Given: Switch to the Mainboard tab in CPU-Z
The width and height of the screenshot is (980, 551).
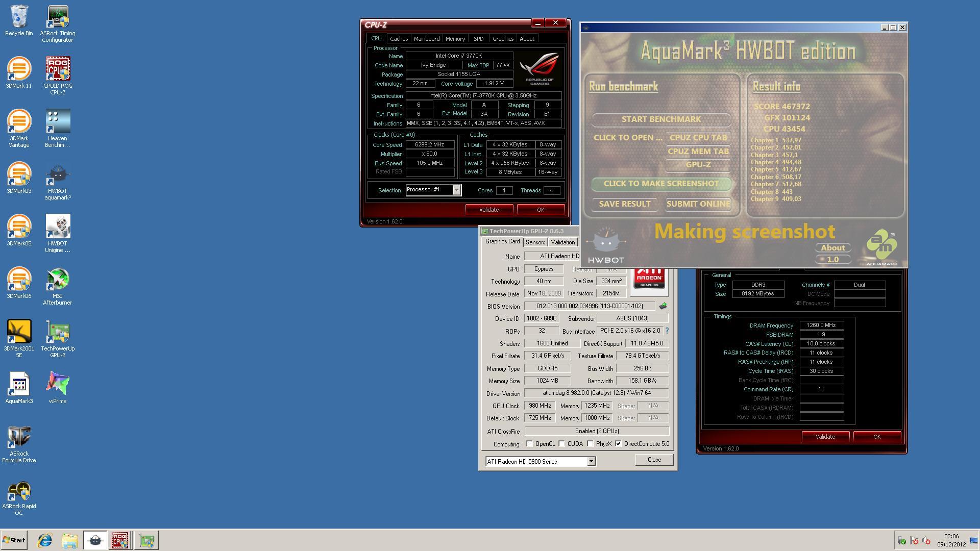Looking at the screenshot, I should (x=427, y=39).
